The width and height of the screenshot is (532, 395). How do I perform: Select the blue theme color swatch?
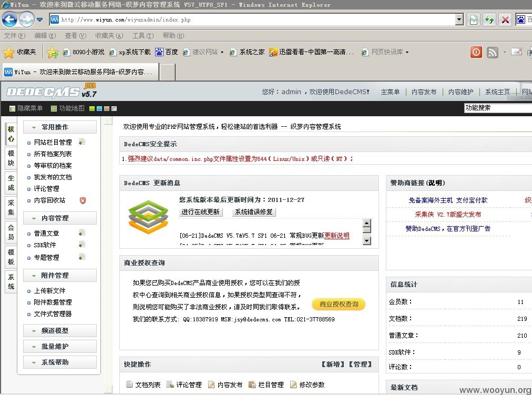[x=99, y=108]
